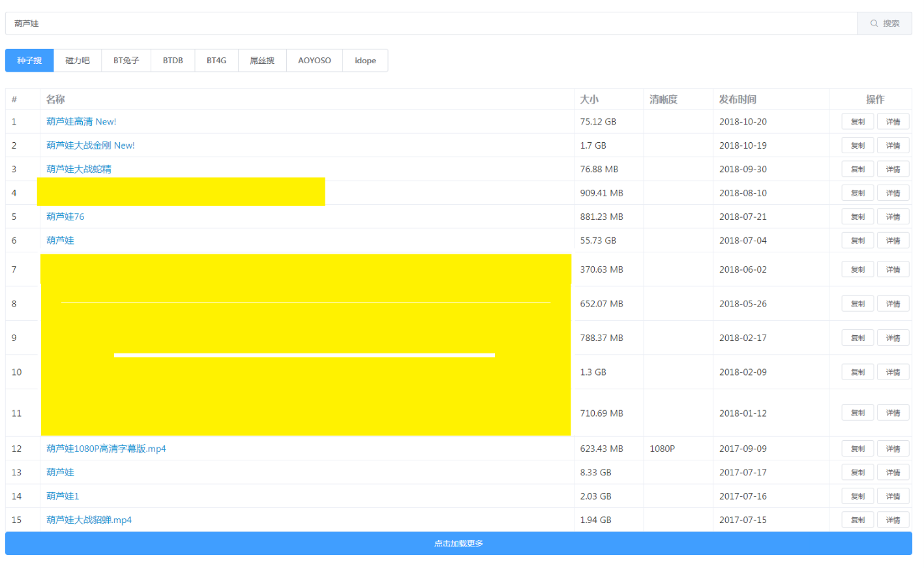Switch to the BT4G tab
Viewport: 924px width, 568px height.
point(216,61)
